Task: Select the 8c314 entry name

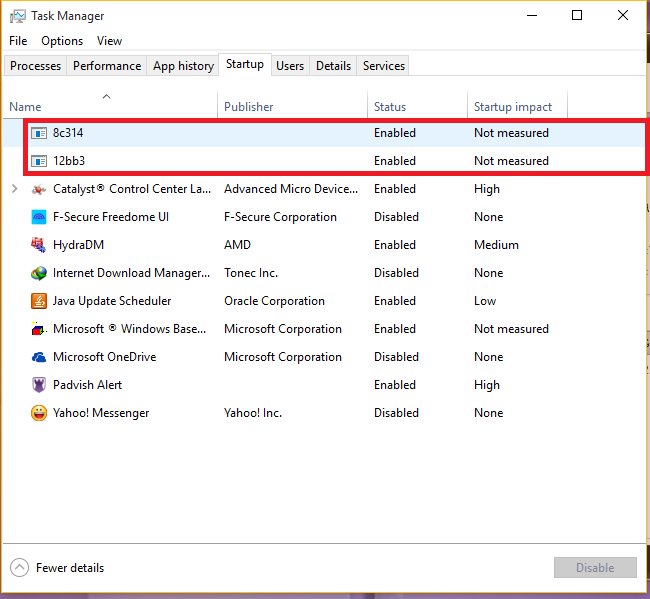Action: (68, 133)
